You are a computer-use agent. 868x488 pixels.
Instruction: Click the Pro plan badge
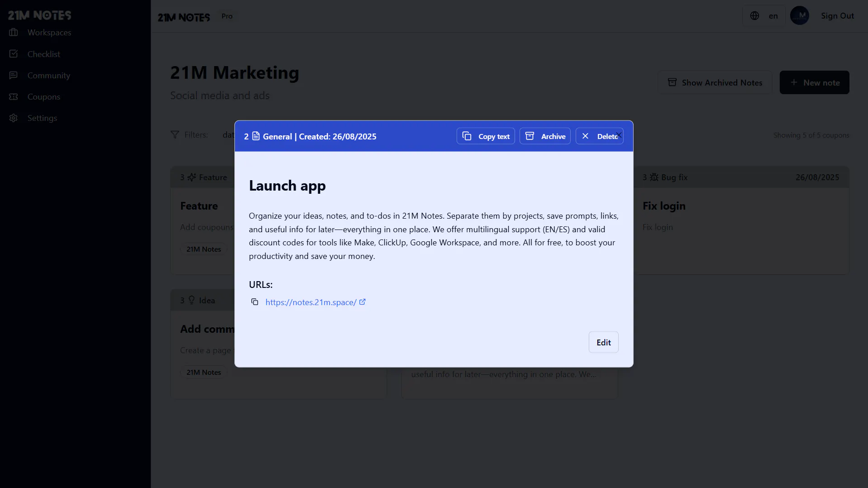click(227, 16)
